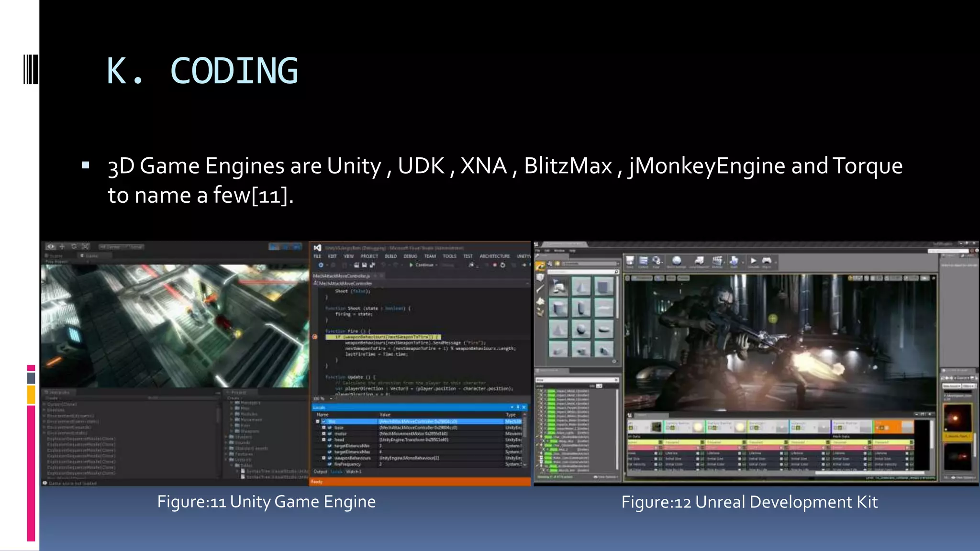The image size is (980, 551).
Task: Click the Unreal Play In gamepad icon
Action: 767,262
